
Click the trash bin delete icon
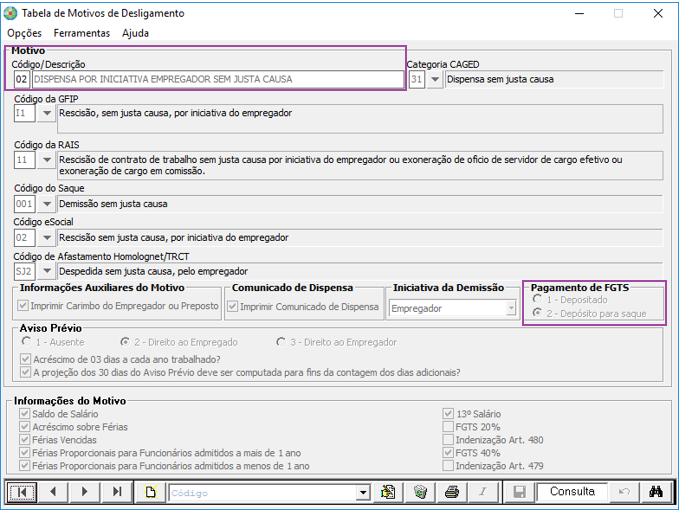click(x=420, y=492)
